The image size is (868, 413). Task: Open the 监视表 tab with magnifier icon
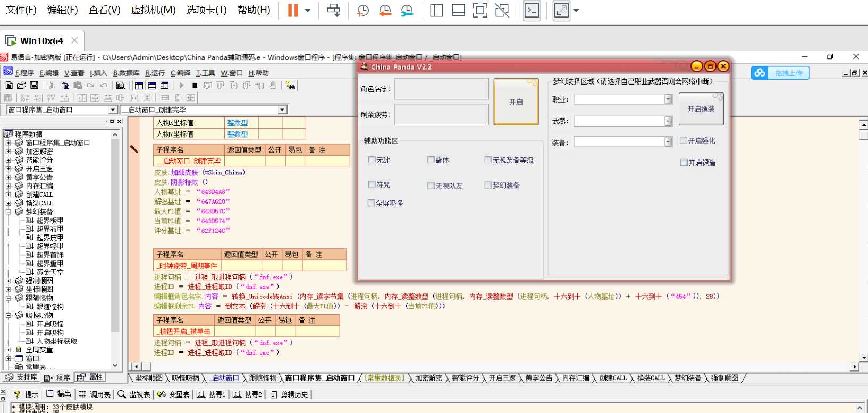[x=134, y=394]
